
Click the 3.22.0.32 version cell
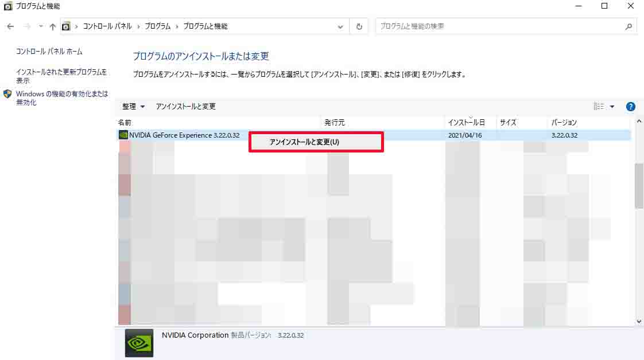tap(564, 135)
